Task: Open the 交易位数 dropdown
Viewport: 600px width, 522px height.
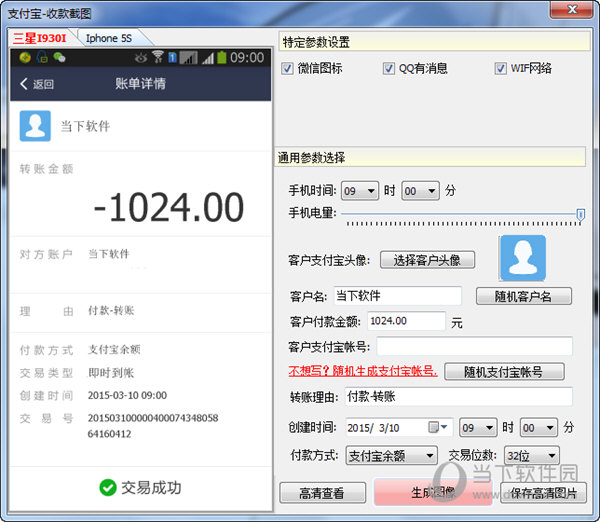Action: pos(532,455)
